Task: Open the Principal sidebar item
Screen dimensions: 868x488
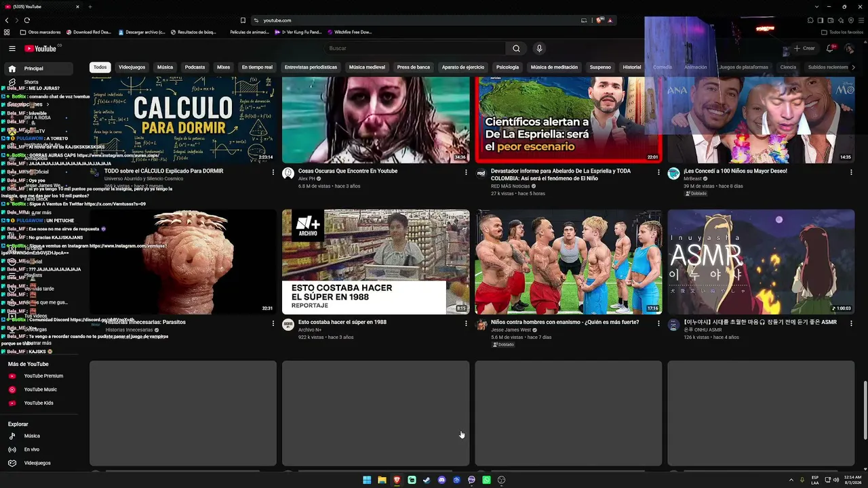Action: (38, 68)
